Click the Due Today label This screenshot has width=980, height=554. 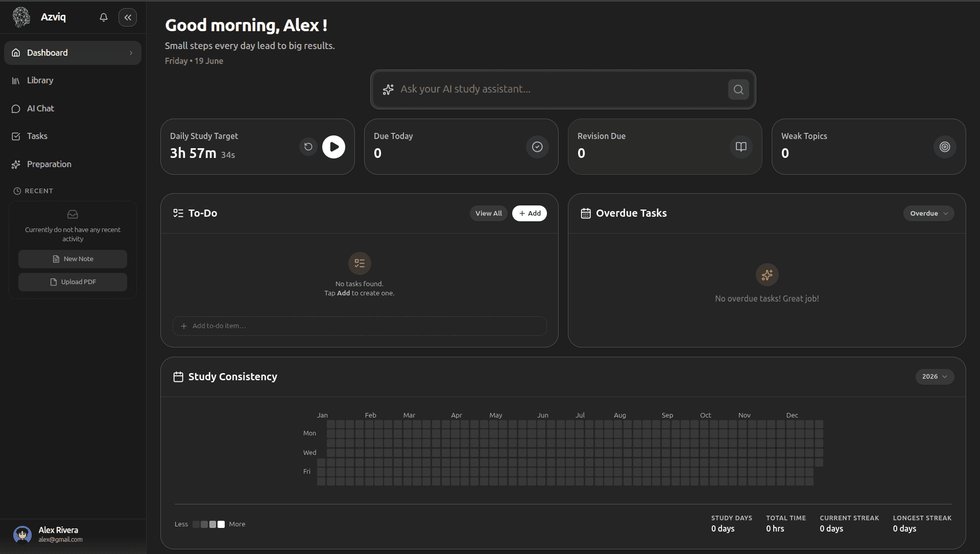(x=393, y=136)
